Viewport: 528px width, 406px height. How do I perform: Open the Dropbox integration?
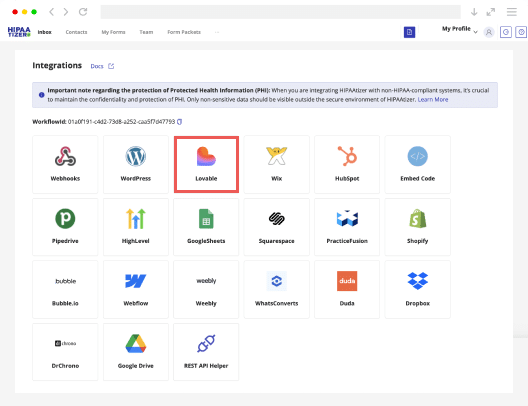[x=418, y=290]
